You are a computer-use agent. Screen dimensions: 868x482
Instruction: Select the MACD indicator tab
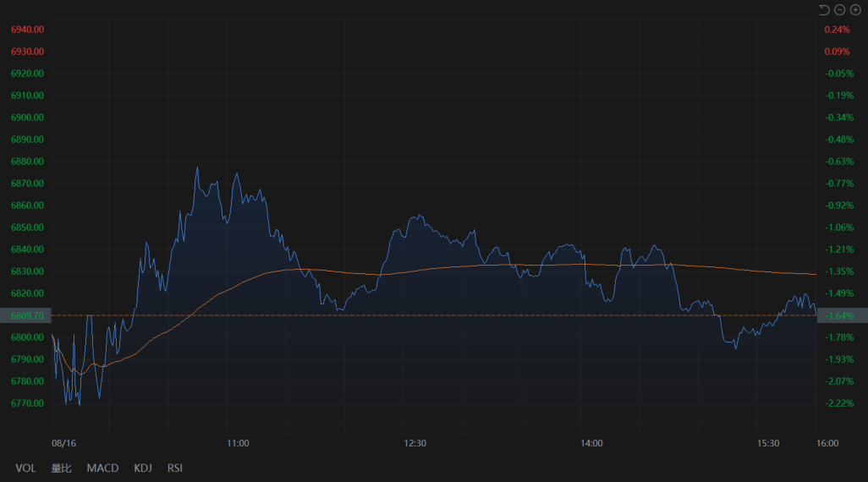click(x=102, y=468)
